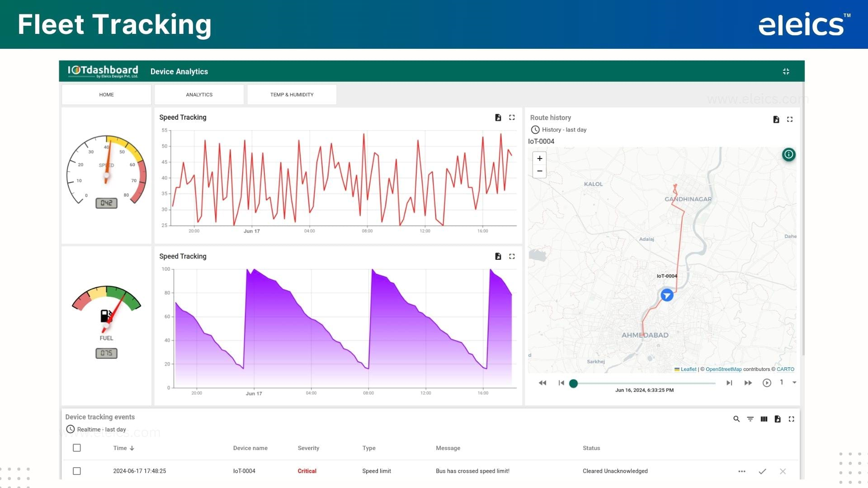Fast forward the route playback

click(748, 383)
